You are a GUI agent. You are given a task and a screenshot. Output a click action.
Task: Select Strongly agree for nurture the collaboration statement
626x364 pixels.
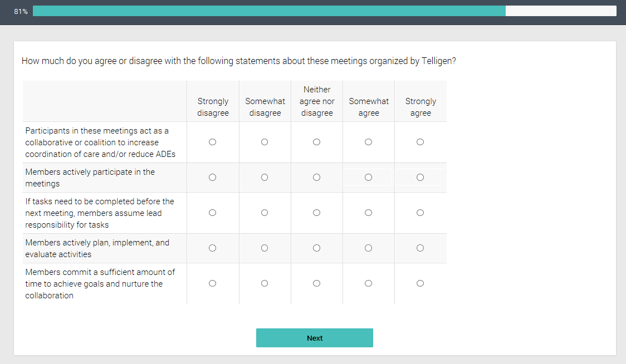tap(420, 283)
